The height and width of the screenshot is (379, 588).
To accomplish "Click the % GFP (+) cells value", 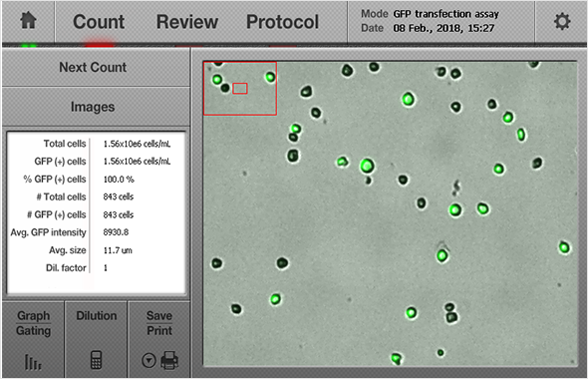I will pyautogui.click(x=119, y=180).
